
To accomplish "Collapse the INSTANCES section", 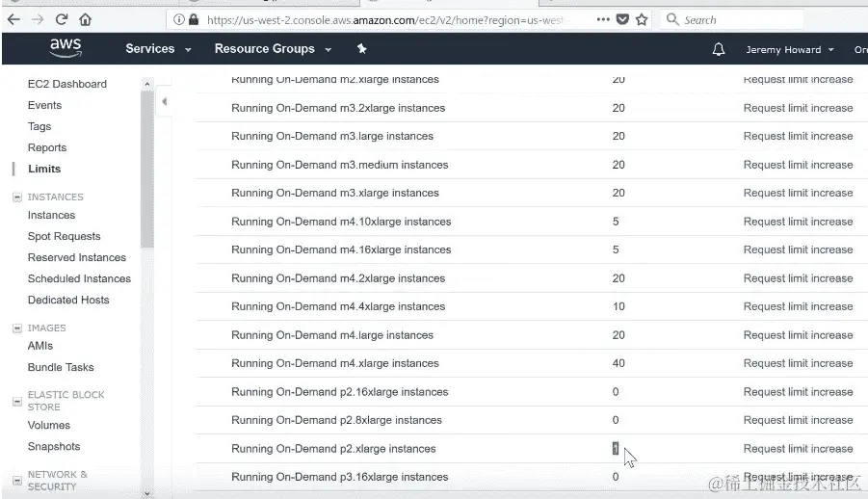I will coord(17,197).
